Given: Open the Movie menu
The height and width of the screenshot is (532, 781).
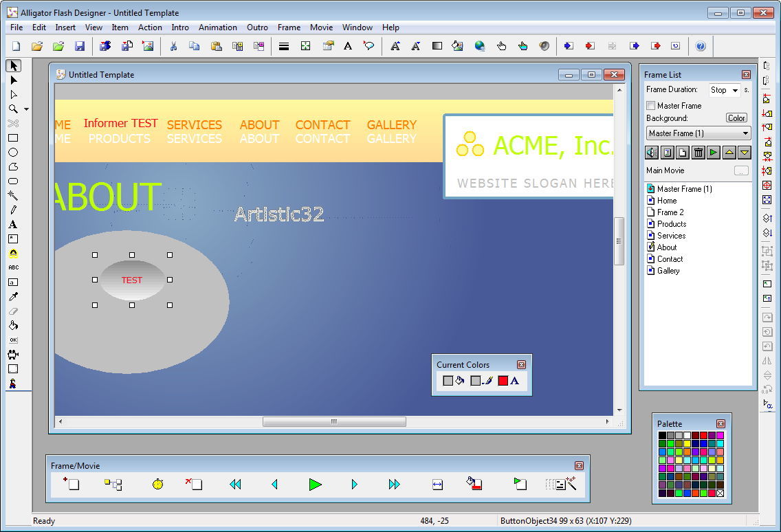Looking at the screenshot, I should point(321,27).
